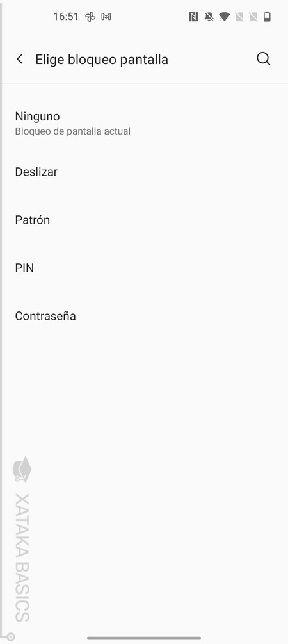
Task: Open the search magnifier icon
Action: pos(264,59)
